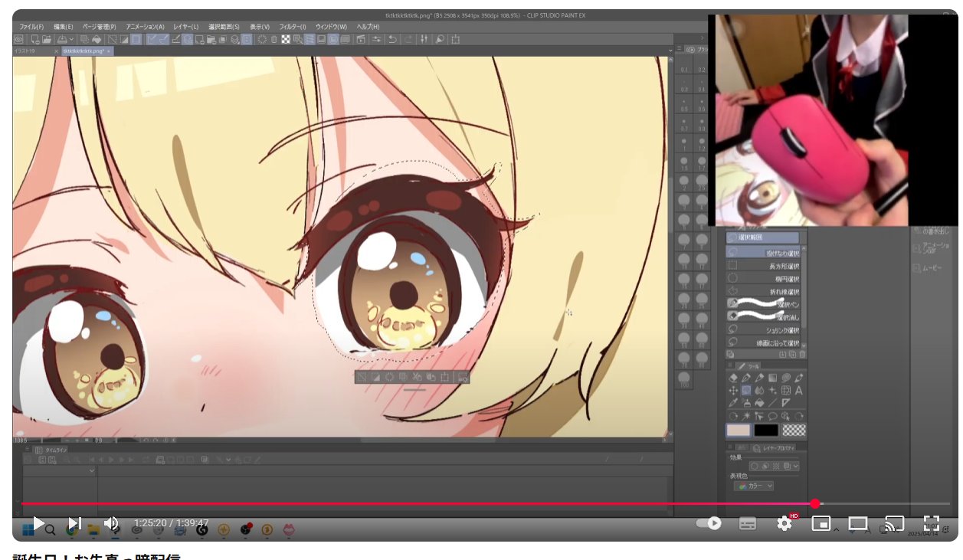Open the dropdown arrow beside the Save icon
This screenshot has height=560, width=963.
70,39
